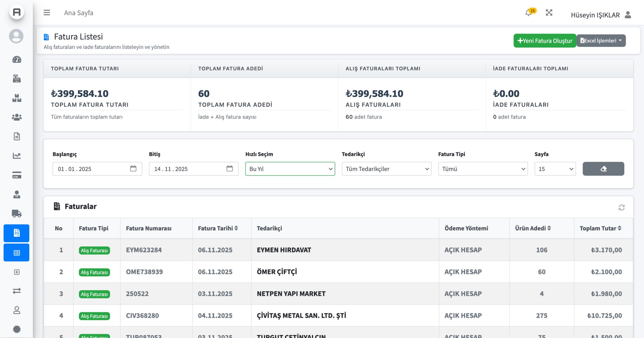The image size is (644, 338).
Task: Open the dashboard speedometer icon in sidebar
Action: (x=17, y=59)
